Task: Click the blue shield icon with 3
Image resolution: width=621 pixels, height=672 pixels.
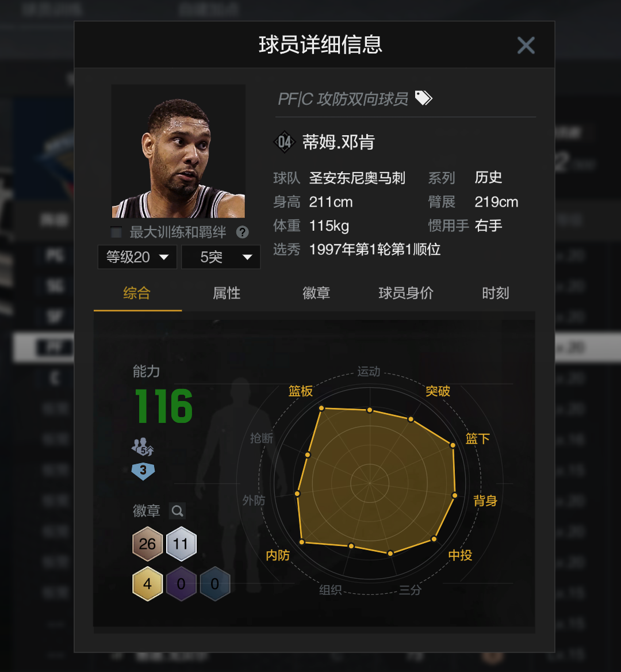Action: click(143, 471)
